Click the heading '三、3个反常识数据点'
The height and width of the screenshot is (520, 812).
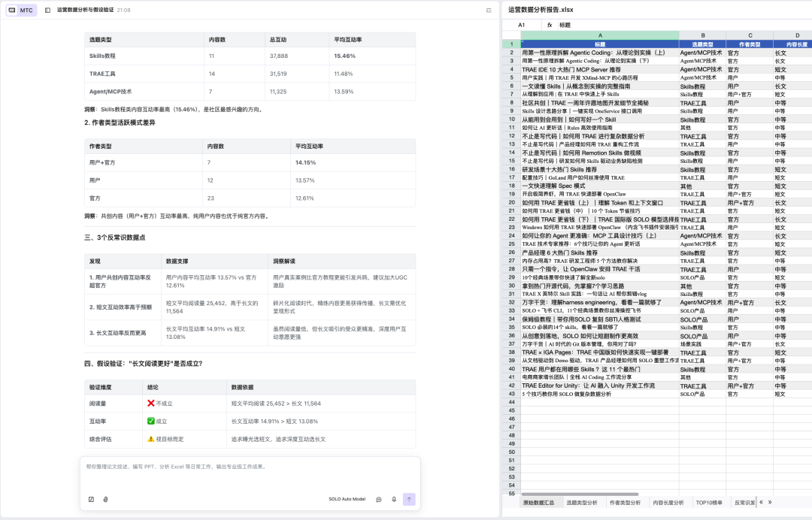point(115,237)
